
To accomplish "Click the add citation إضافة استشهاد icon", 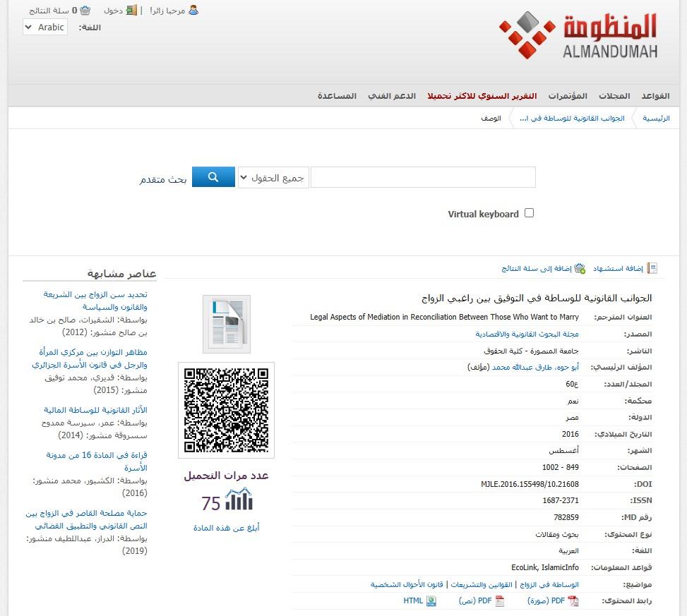I will (x=653, y=268).
